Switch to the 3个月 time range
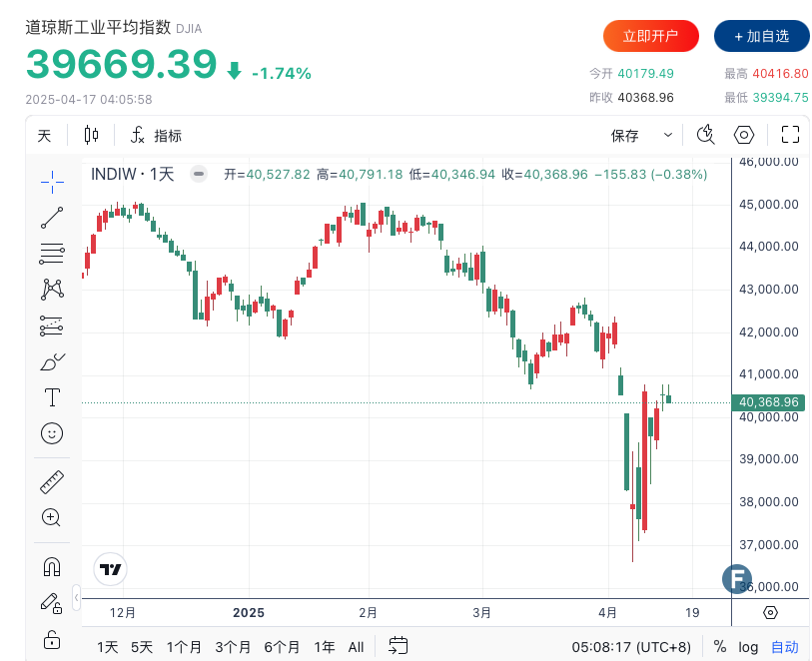 point(233,647)
